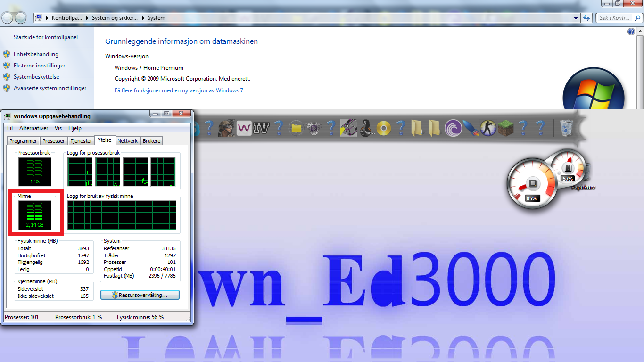Launch the soldier game dock icon
This screenshot has width=644, height=362.
point(226,128)
